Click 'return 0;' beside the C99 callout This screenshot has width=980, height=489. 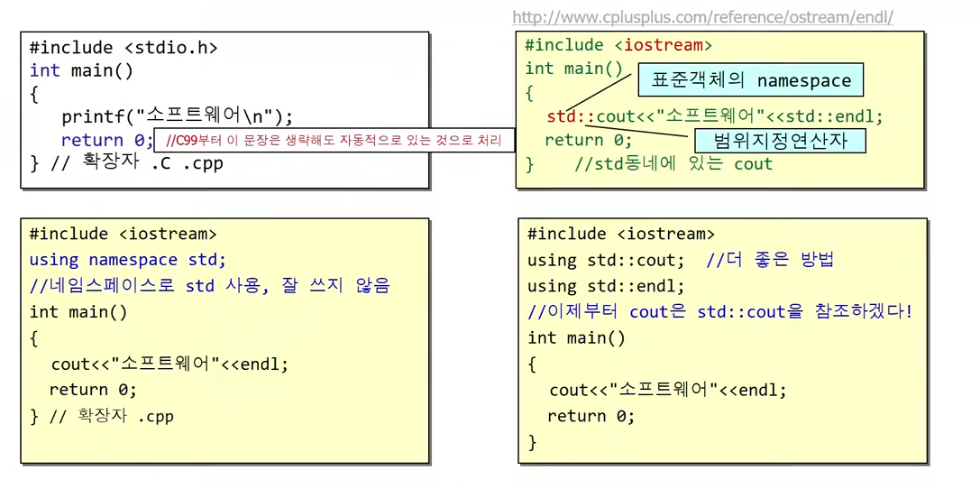pos(107,140)
